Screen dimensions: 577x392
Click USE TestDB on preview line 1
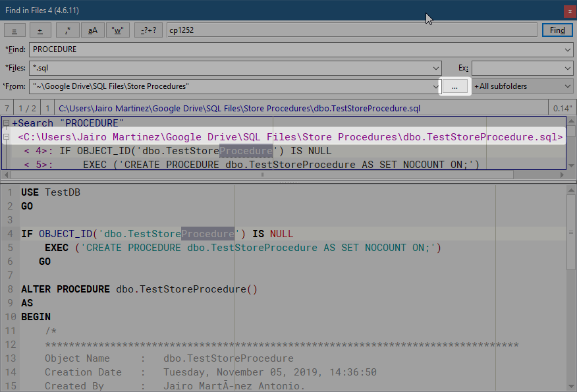tap(51, 192)
